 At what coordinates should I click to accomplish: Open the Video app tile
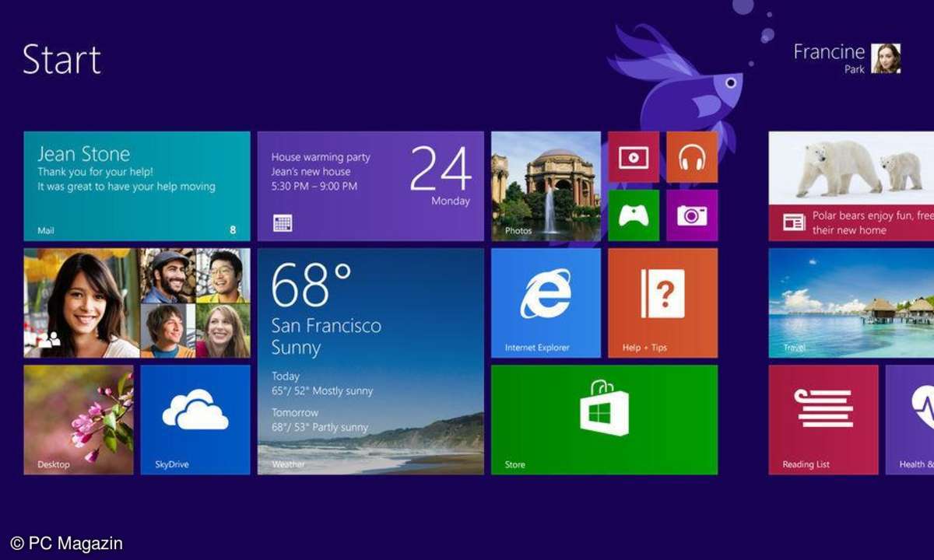point(634,157)
